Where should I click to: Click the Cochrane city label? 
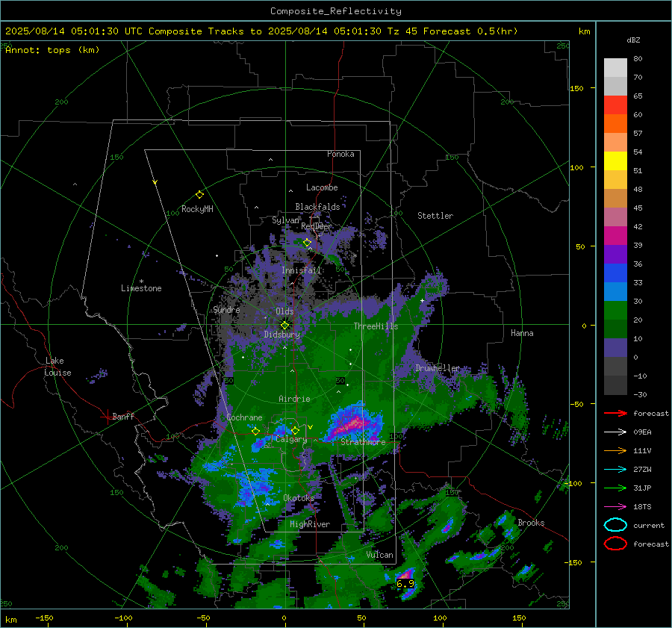pos(244,417)
